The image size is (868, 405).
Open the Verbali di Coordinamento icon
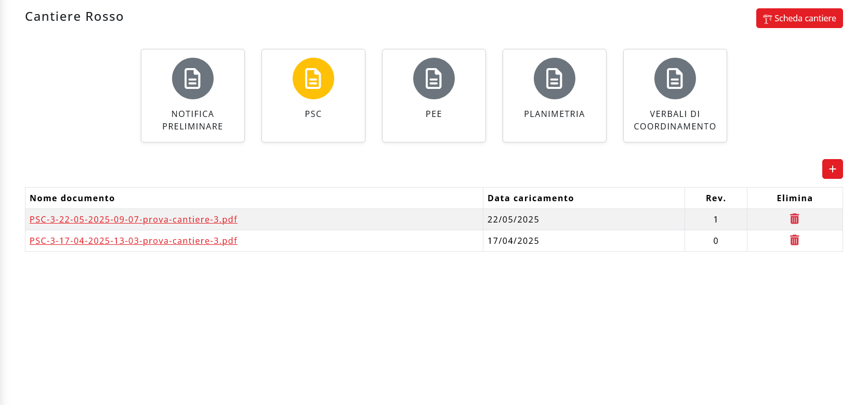(x=675, y=79)
